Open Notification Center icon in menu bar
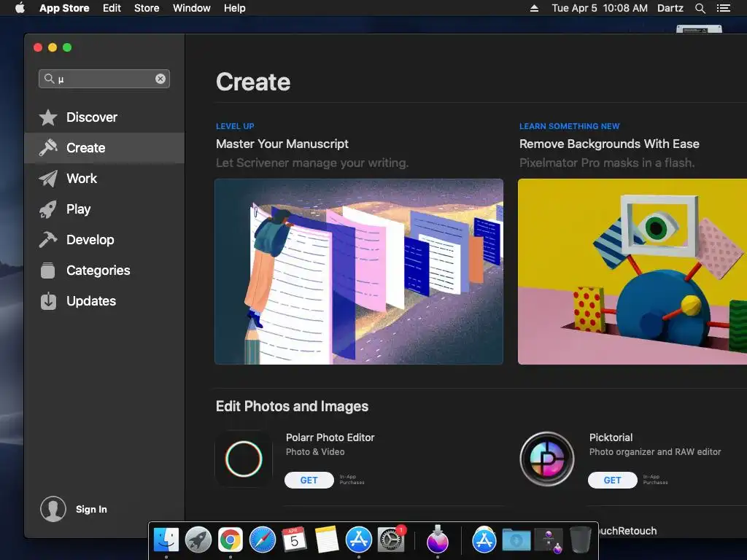The width and height of the screenshot is (747, 560). (x=723, y=8)
